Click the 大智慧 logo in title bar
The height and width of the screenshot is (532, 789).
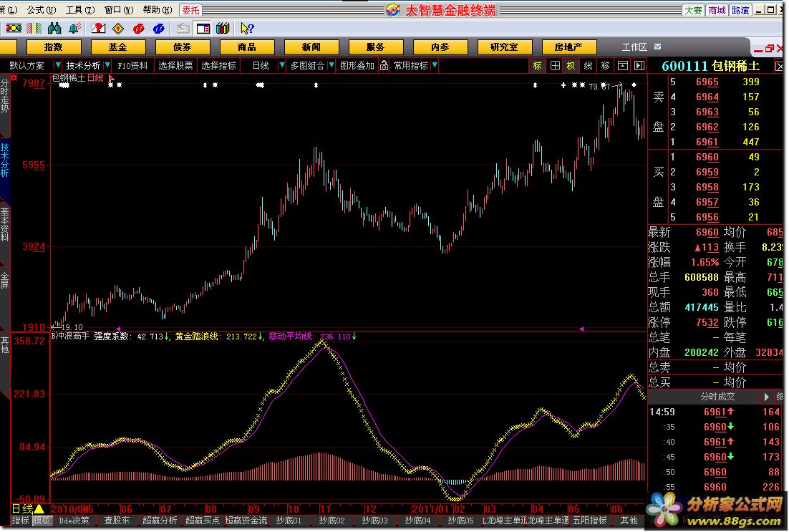tap(393, 10)
